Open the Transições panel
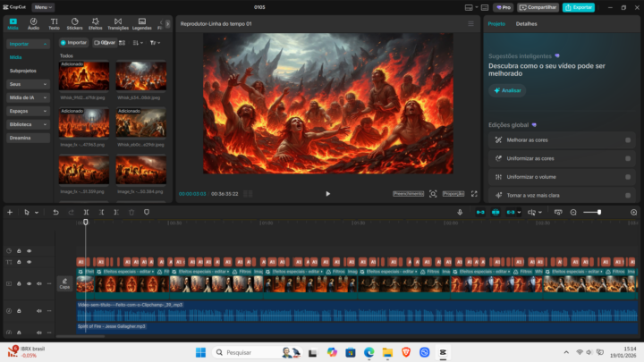 tap(118, 23)
